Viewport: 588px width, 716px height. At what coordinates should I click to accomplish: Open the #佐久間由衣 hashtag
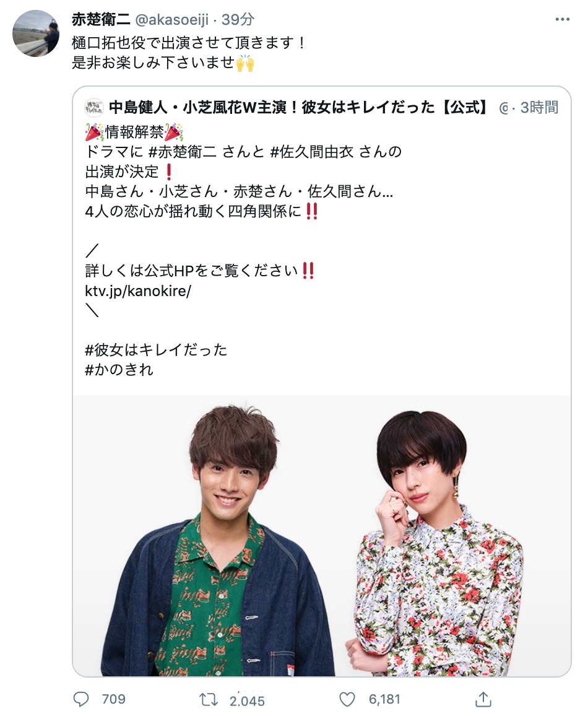point(311,152)
